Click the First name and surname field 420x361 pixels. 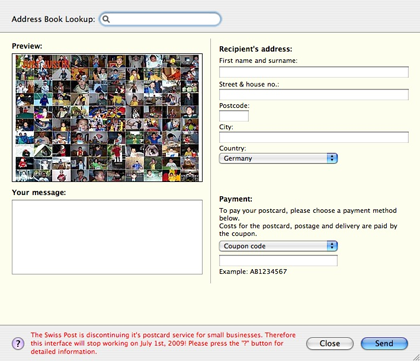point(314,72)
